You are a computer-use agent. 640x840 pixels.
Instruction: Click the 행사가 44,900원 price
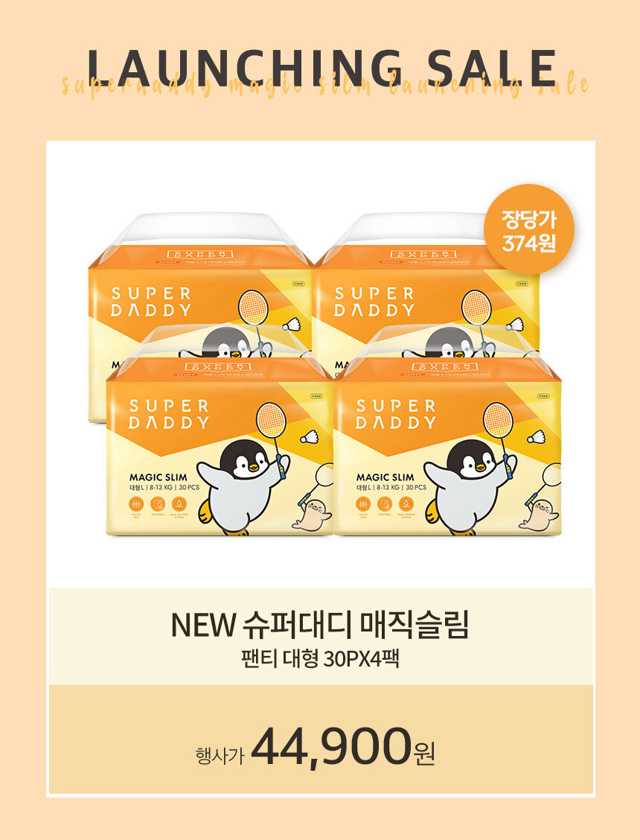coord(315,745)
